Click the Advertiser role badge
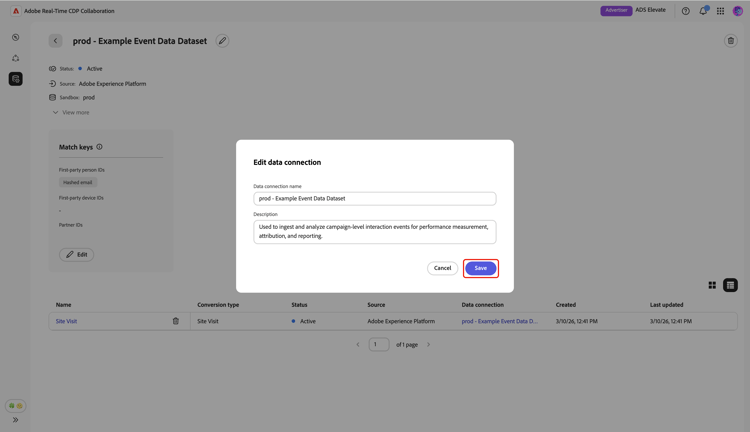 (616, 11)
